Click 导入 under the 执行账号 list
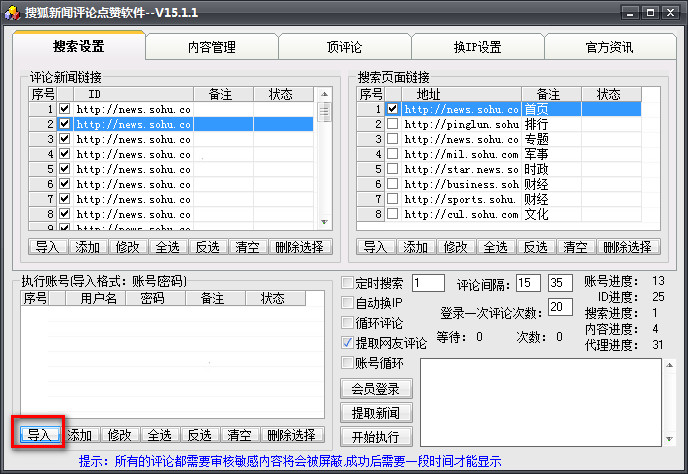This screenshot has height=474, width=688. tap(39, 435)
